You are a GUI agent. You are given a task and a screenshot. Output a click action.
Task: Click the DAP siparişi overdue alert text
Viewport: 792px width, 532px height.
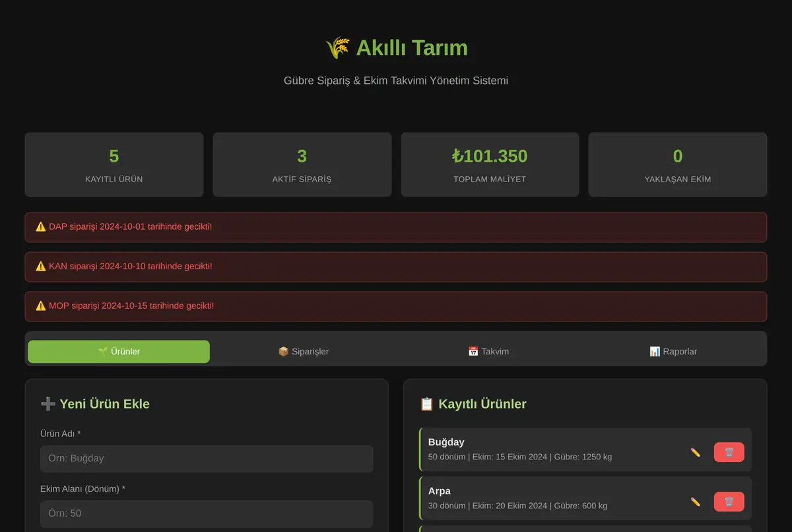click(x=131, y=226)
